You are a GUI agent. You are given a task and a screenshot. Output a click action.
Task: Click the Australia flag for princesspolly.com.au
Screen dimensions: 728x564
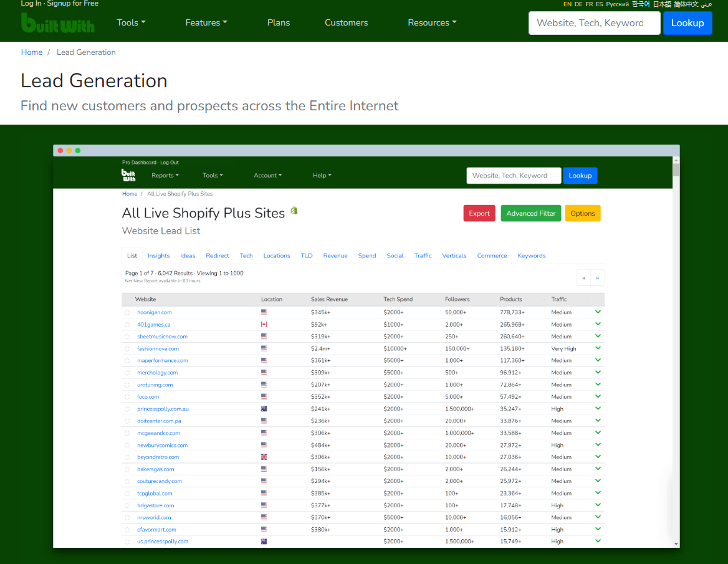(264, 409)
